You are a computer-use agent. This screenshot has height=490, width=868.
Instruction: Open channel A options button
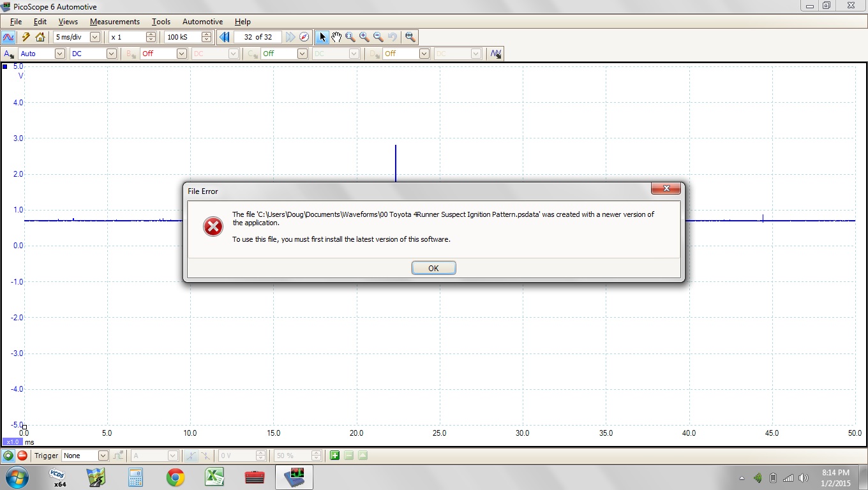[9, 54]
